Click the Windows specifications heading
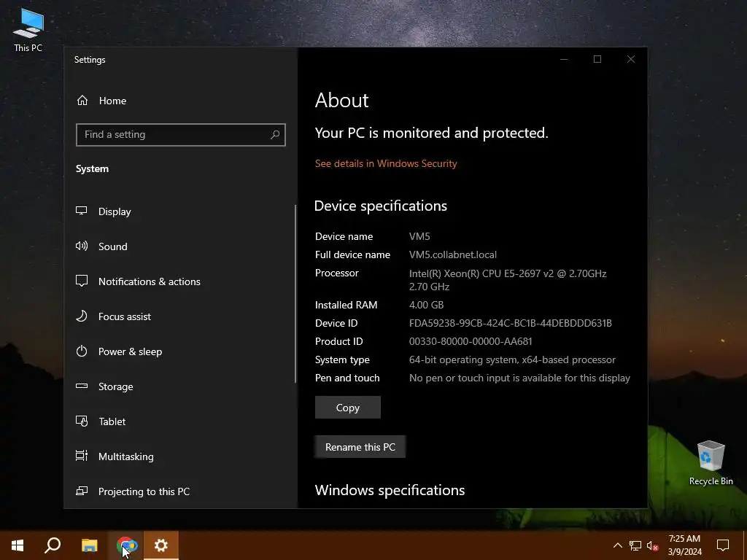747x560 pixels. point(390,490)
